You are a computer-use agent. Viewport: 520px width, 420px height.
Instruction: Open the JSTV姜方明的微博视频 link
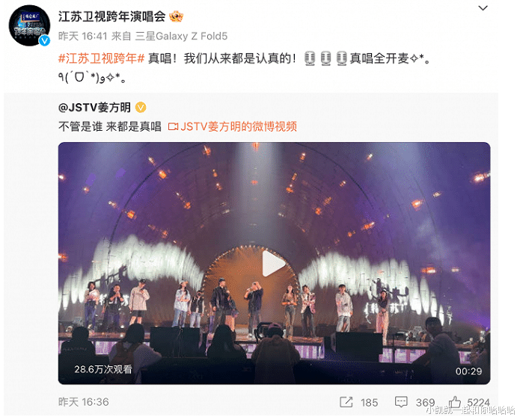(x=239, y=126)
